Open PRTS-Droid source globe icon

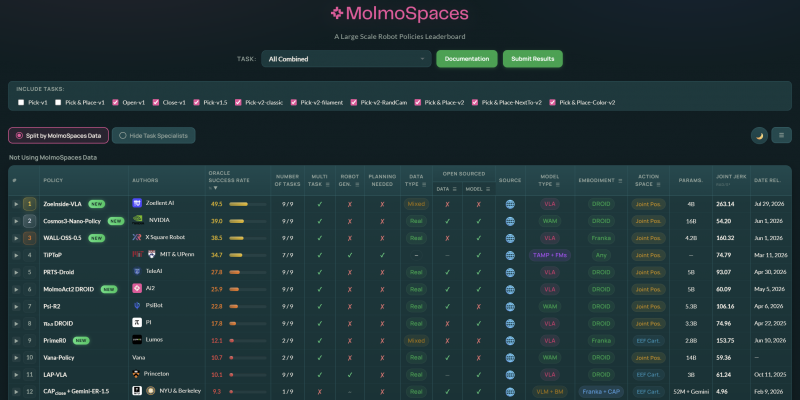click(510, 272)
